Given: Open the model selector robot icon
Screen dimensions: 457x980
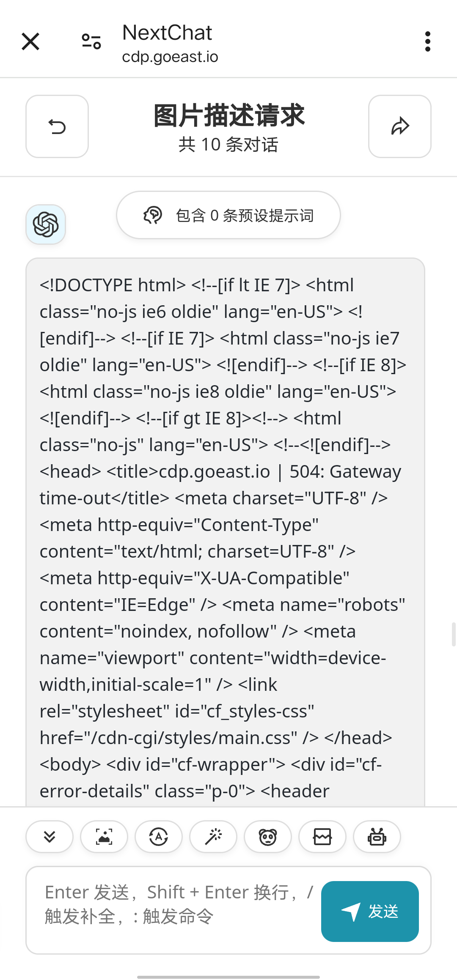Looking at the screenshot, I should click(377, 837).
